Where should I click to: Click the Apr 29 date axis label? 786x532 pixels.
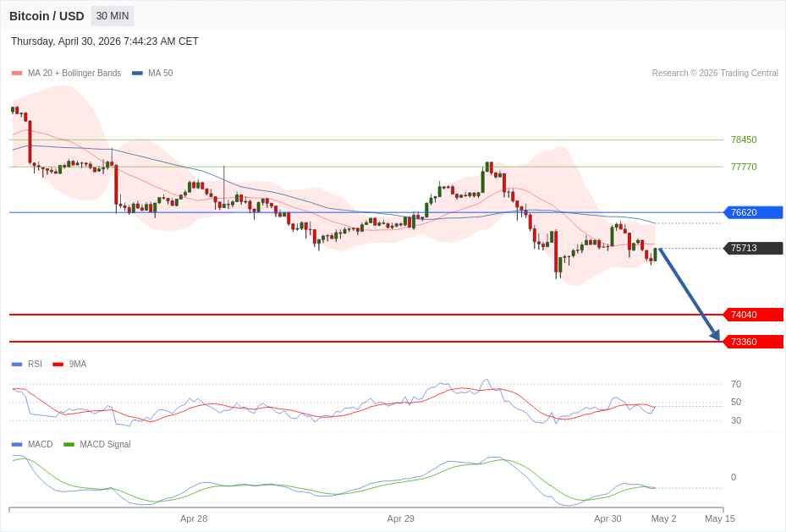click(x=401, y=518)
